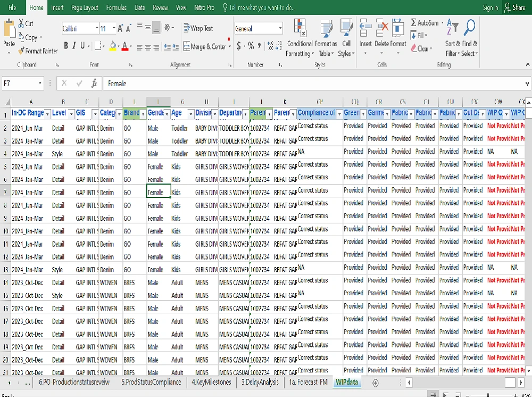Toggle Wrap Text on selected cell
532x399 pixels.
click(198, 28)
